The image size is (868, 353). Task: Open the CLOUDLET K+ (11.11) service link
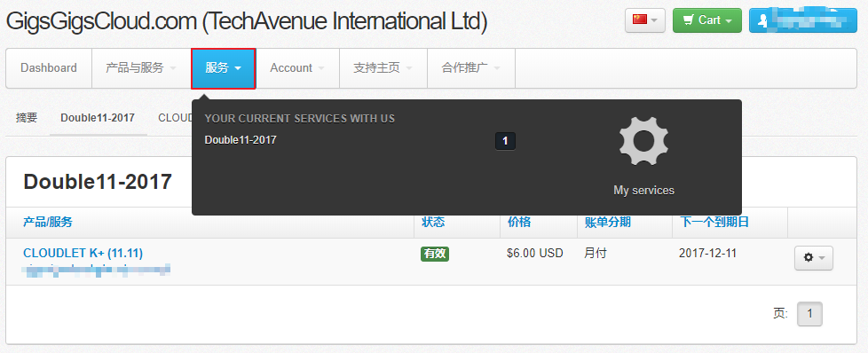pos(83,253)
